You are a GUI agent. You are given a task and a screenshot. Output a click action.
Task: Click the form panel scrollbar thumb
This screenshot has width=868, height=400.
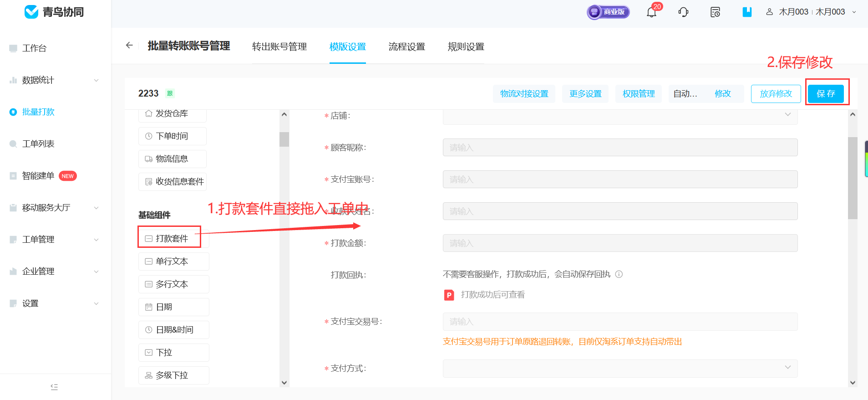point(853,178)
